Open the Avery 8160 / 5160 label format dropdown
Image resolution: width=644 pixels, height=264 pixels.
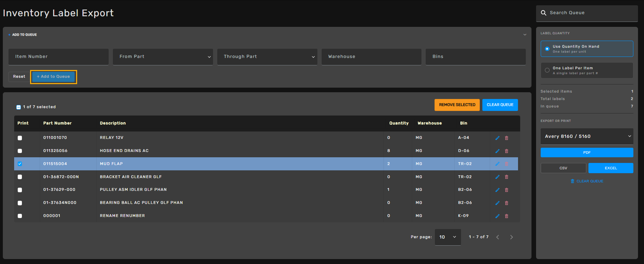click(x=587, y=136)
